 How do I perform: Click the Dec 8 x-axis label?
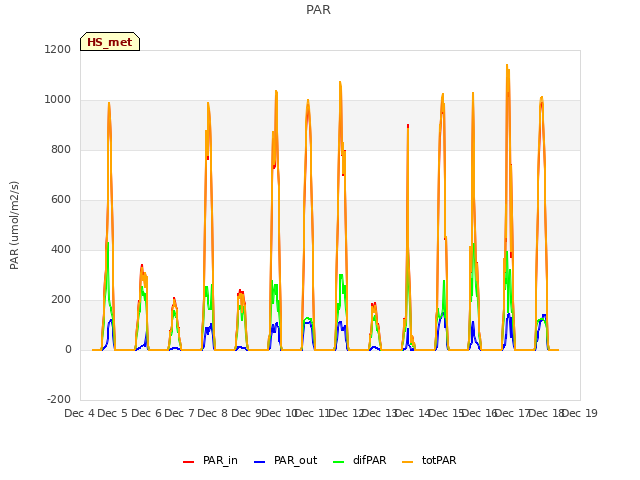point(213,413)
